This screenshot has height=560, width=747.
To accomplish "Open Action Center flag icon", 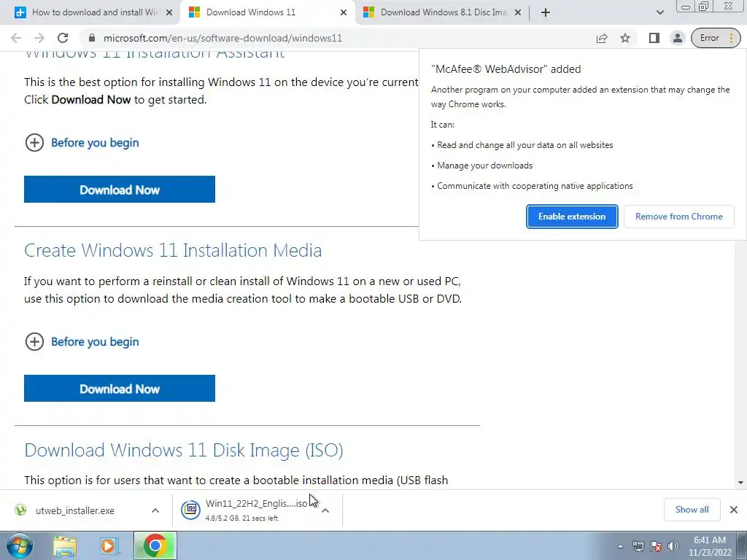I will pos(656,546).
